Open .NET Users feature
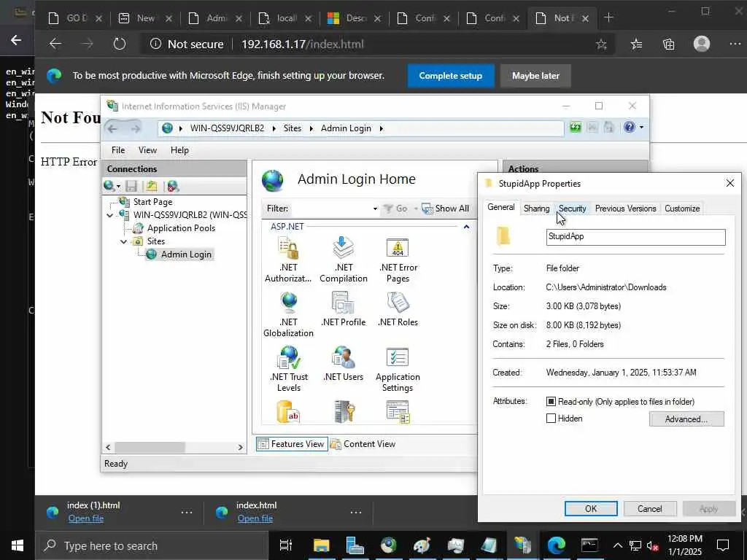Image resolution: width=747 pixels, height=560 pixels. 344,363
